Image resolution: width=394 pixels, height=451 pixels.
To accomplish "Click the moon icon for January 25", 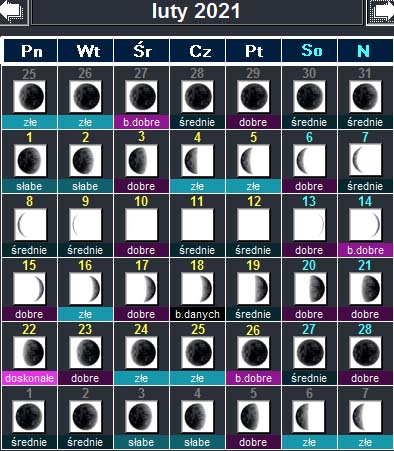I will click(x=30, y=97).
